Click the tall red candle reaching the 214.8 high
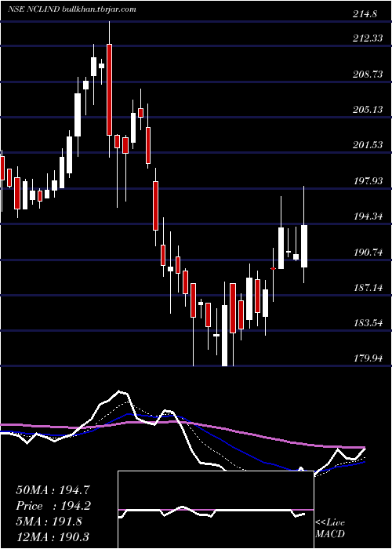392x549 pixels. pos(110,89)
